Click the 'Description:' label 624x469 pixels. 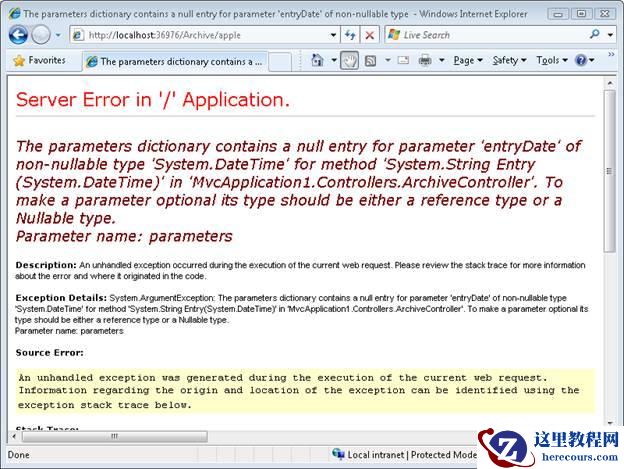(x=46, y=265)
